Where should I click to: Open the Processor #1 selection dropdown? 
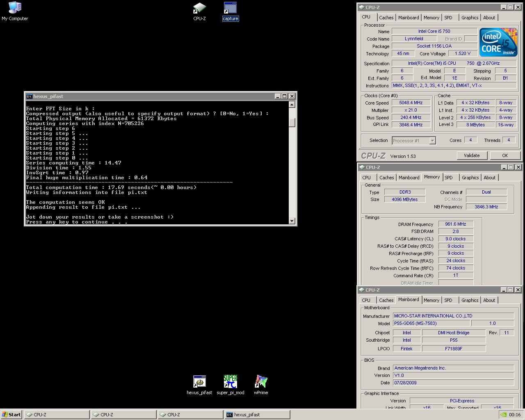click(x=414, y=141)
